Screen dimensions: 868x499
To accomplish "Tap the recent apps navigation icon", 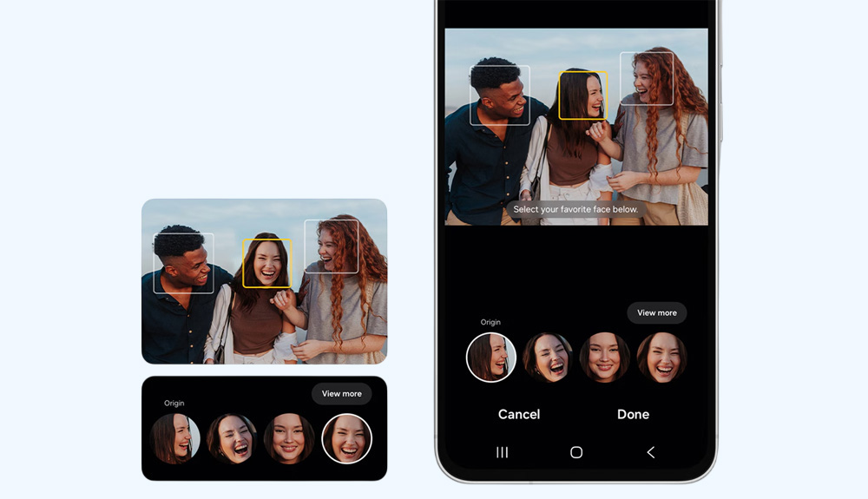I will point(502,452).
